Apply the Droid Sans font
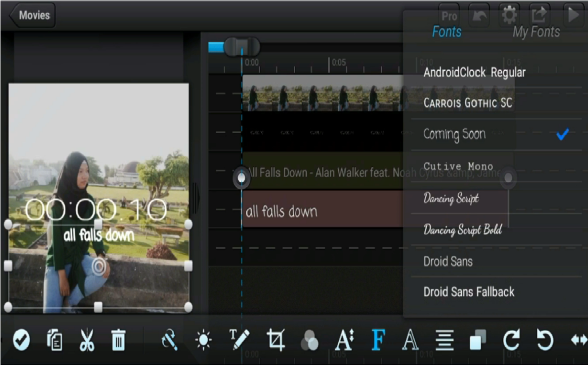Screen dimensions: 588x368 point(496,261)
